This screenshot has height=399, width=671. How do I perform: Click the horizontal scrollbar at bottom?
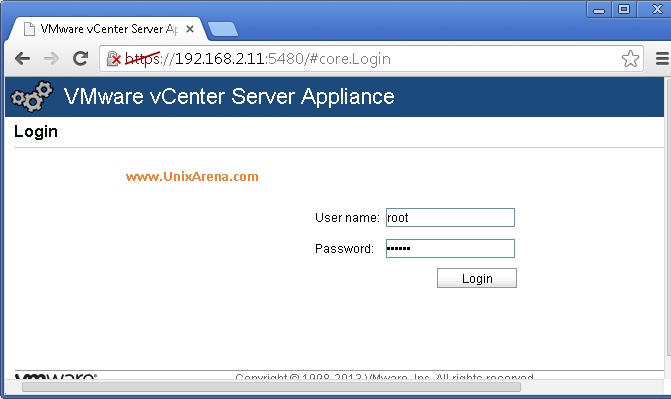point(271,387)
